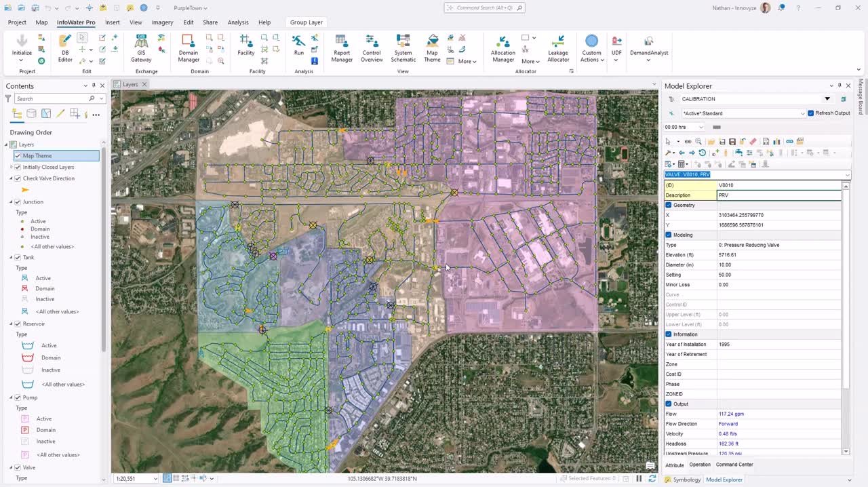Toggle Check Valve Direction layer checkbox
Viewport: 868px width, 487px height.
click(x=18, y=178)
